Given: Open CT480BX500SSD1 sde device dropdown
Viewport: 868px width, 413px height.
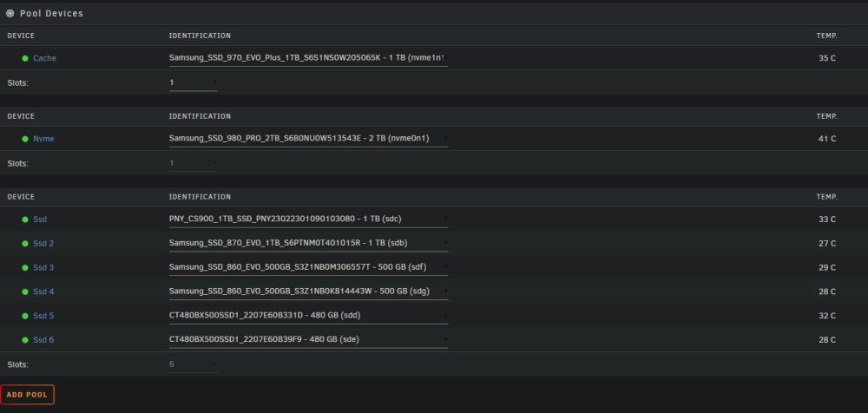Looking at the screenshot, I should [308, 340].
